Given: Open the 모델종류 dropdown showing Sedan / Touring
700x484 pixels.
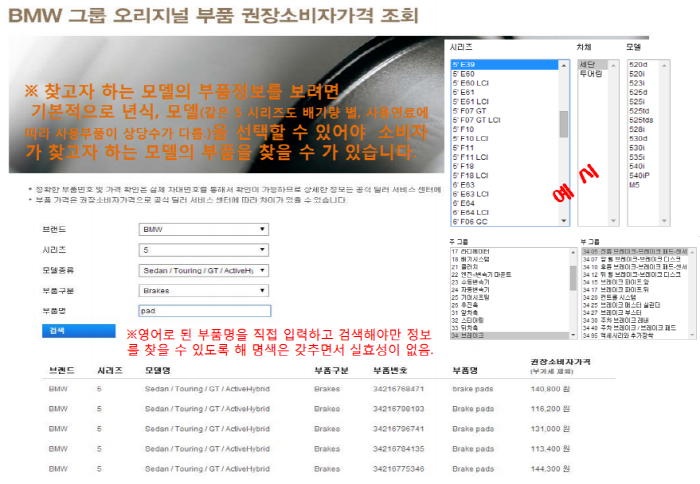Looking at the screenshot, I should [204, 271].
